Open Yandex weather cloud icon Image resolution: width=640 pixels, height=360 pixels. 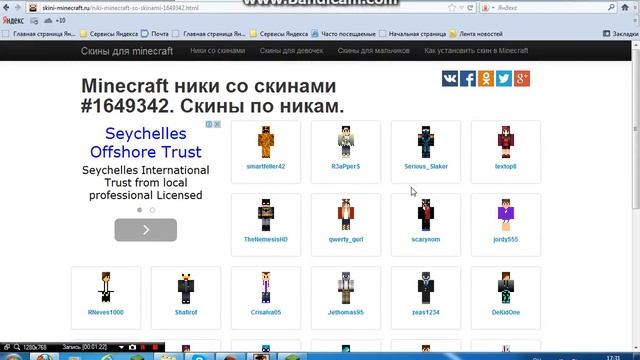click(x=48, y=20)
